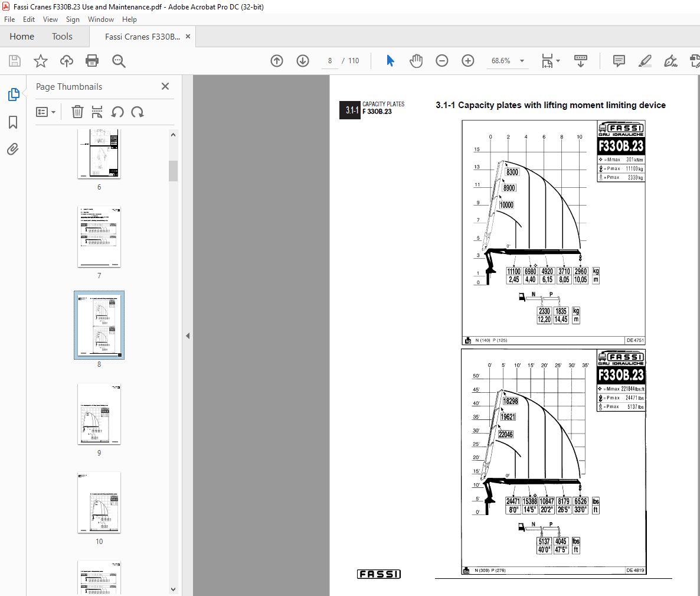This screenshot has height=596, width=700.
Task: Open the Edit menu
Action: pyautogui.click(x=28, y=19)
